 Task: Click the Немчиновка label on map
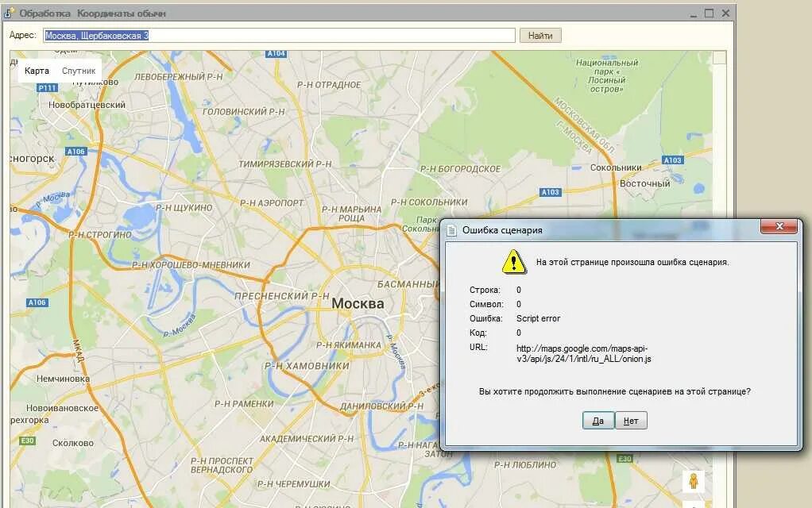[64, 379]
